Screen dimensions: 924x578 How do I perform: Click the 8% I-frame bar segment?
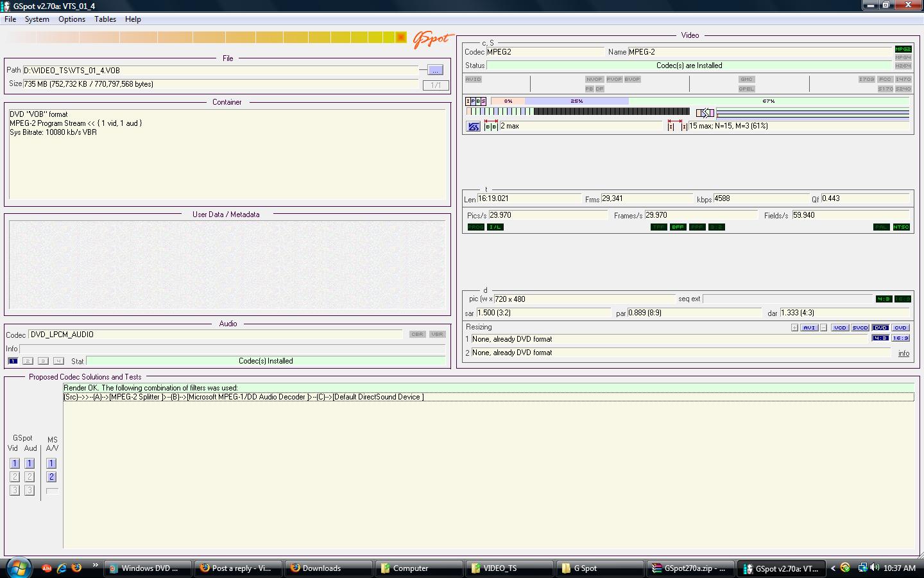508,101
